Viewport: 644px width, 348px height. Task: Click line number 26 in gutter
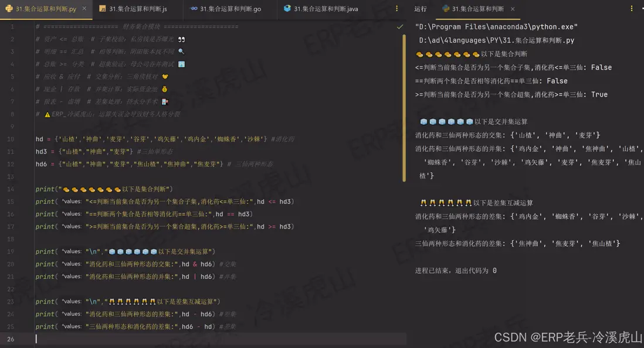coord(11,339)
